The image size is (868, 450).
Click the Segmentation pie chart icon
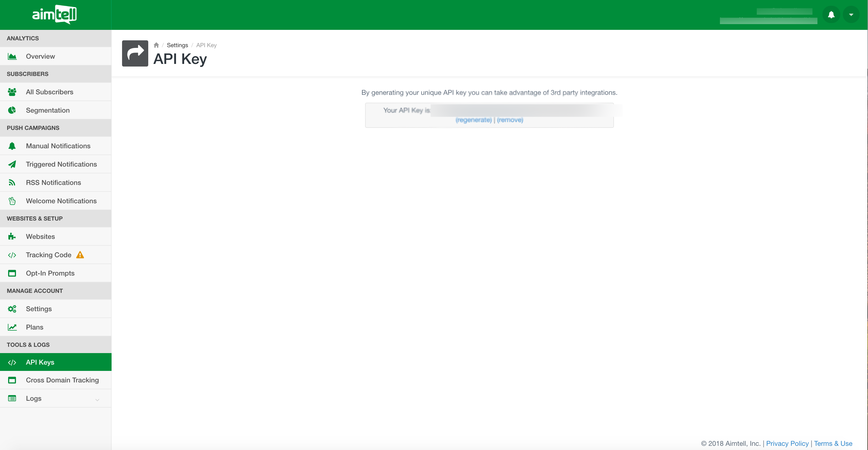pyautogui.click(x=12, y=110)
